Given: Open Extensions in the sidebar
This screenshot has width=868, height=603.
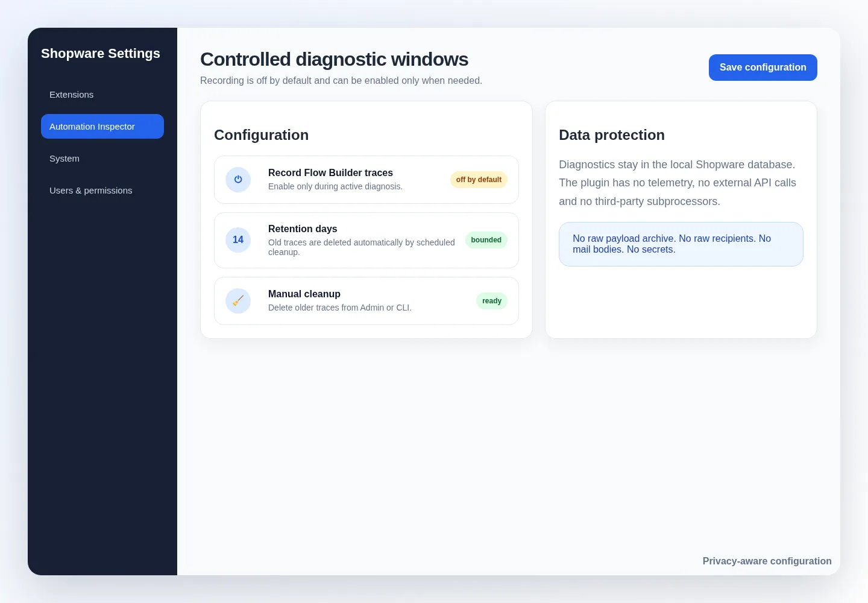Looking at the screenshot, I should tap(102, 95).
